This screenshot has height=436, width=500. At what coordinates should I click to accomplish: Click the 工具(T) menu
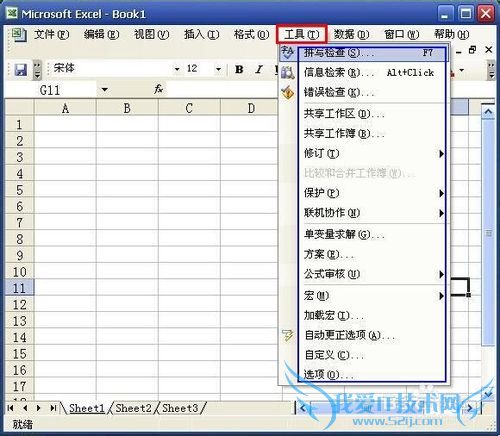tap(302, 34)
